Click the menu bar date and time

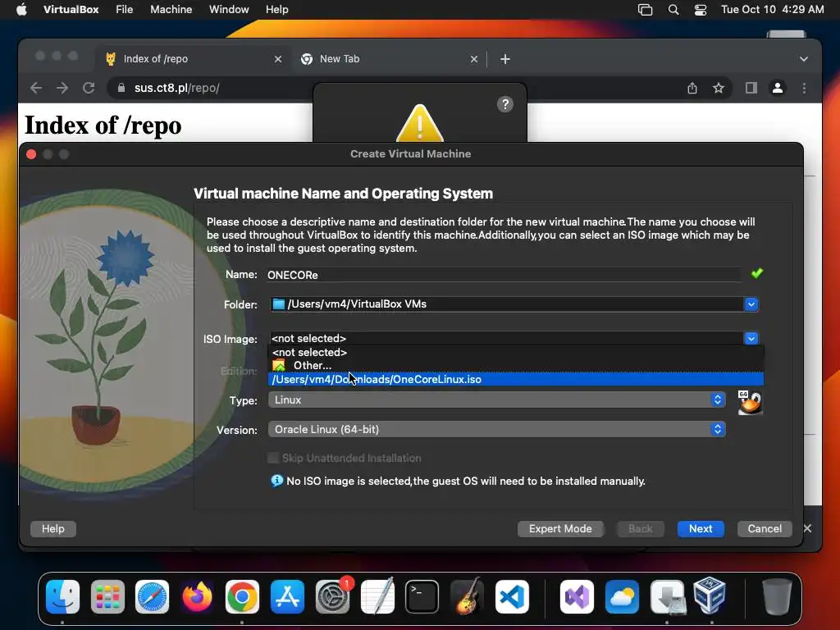coord(772,10)
